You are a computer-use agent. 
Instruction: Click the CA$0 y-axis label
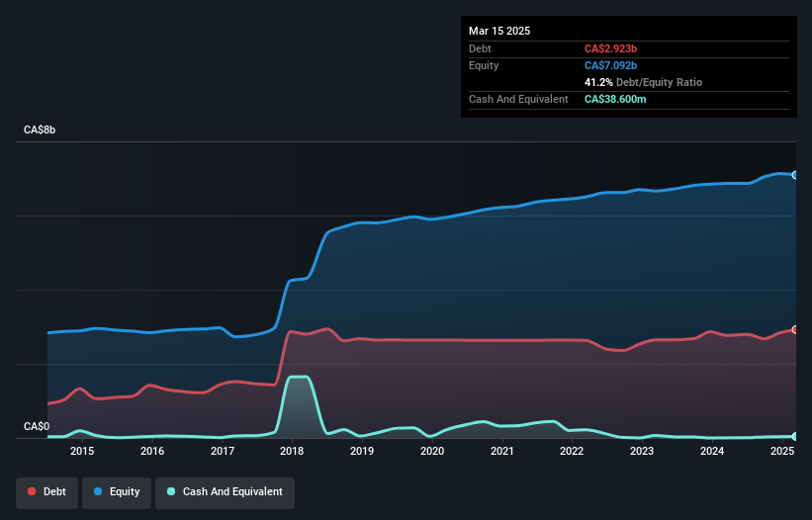click(x=37, y=426)
